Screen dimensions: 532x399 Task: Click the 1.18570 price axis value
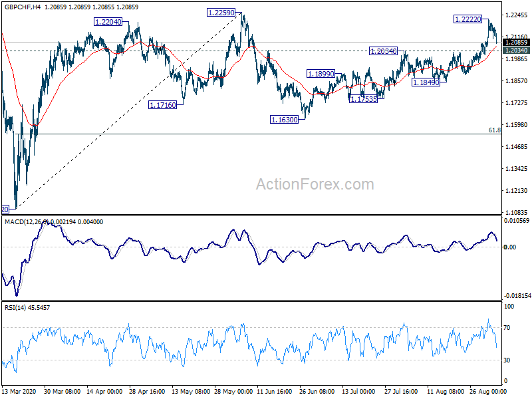click(x=517, y=80)
